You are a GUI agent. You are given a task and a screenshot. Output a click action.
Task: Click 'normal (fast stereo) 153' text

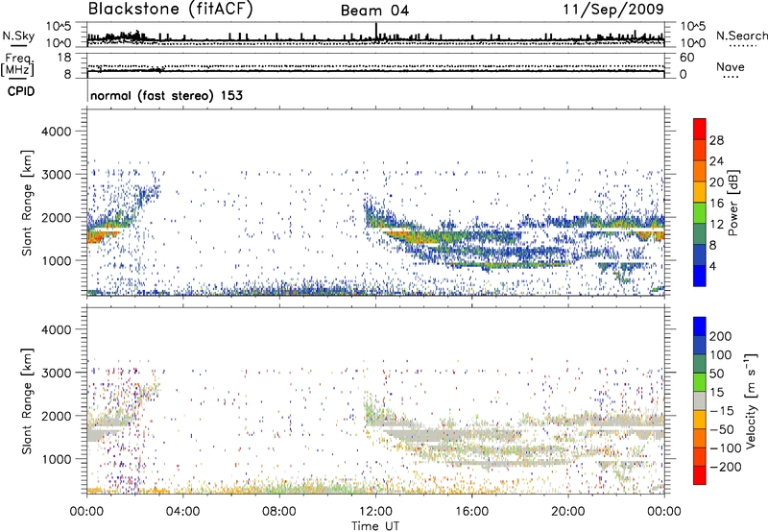[x=166, y=95]
